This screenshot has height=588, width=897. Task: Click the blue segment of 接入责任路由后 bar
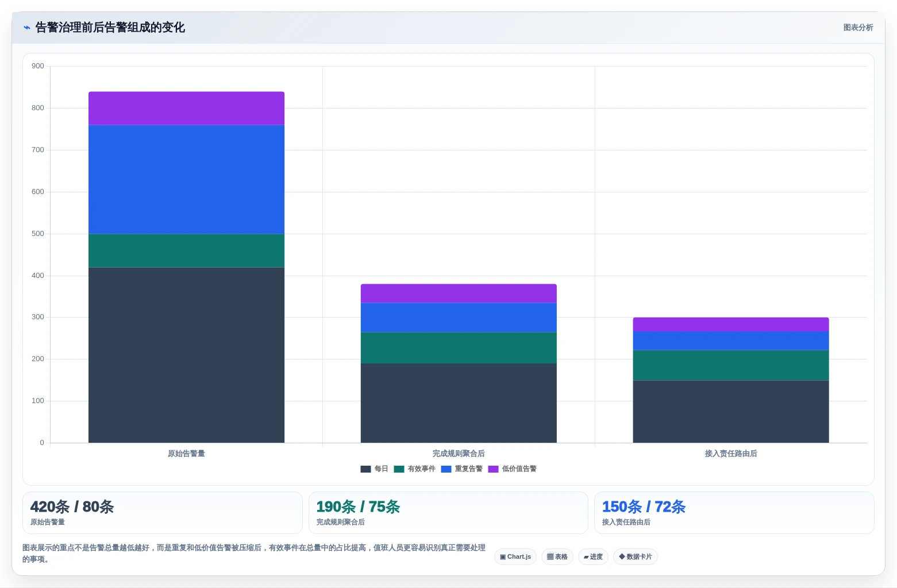[731, 341]
